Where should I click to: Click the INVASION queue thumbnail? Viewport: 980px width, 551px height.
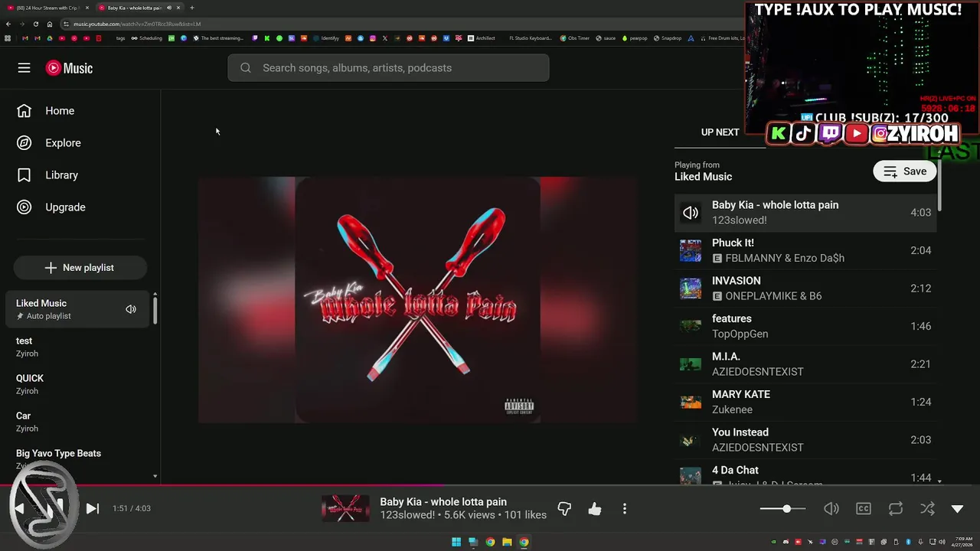691,289
